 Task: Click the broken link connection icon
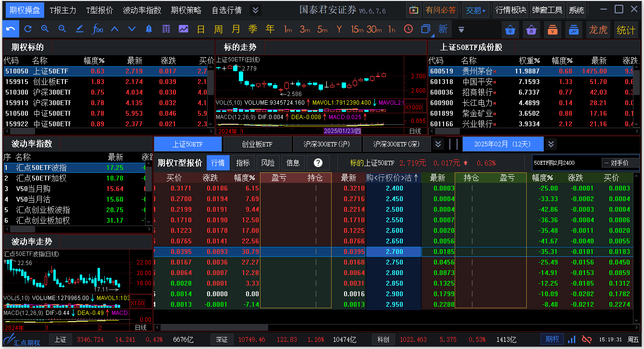pyautogui.click(x=587, y=339)
